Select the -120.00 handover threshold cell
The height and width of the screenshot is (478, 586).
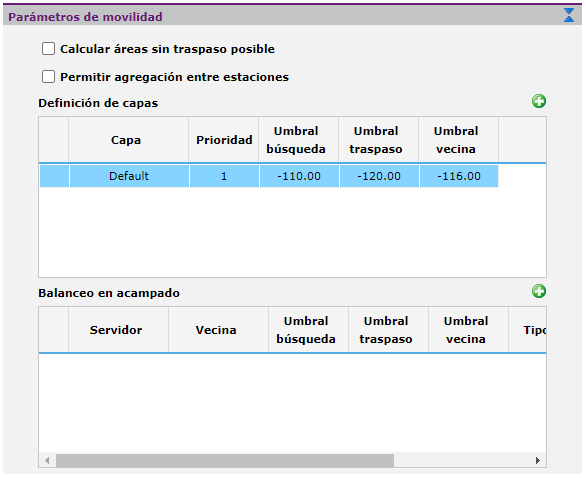tap(379, 176)
